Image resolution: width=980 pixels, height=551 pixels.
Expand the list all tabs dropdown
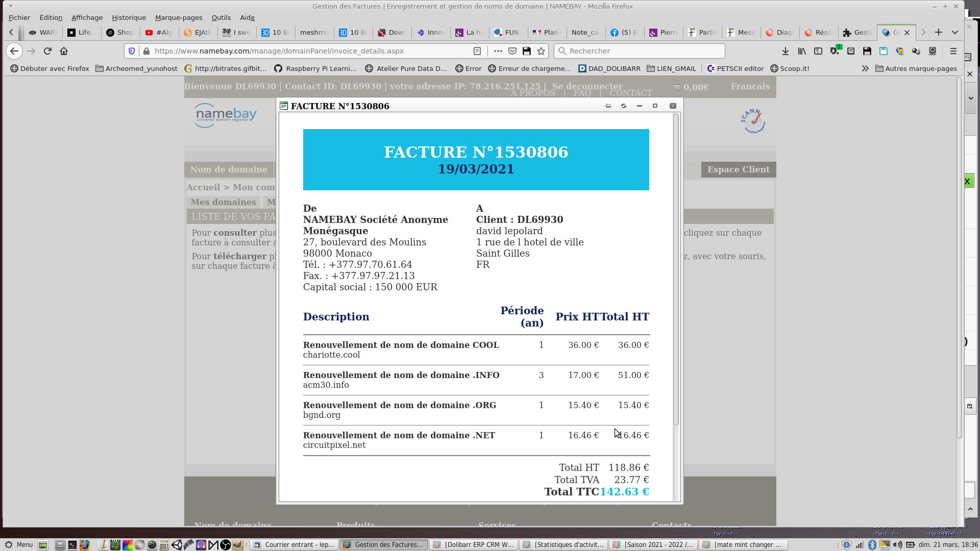(x=954, y=32)
